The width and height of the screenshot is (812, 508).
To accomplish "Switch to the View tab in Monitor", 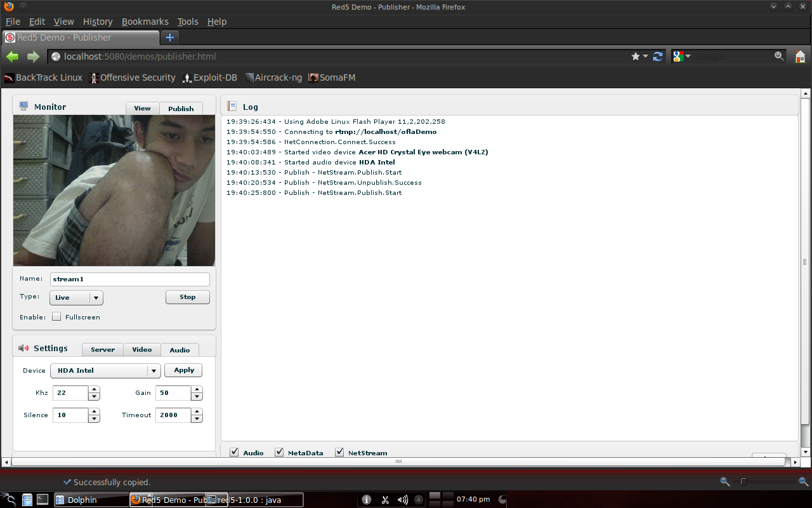I will 142,108.
